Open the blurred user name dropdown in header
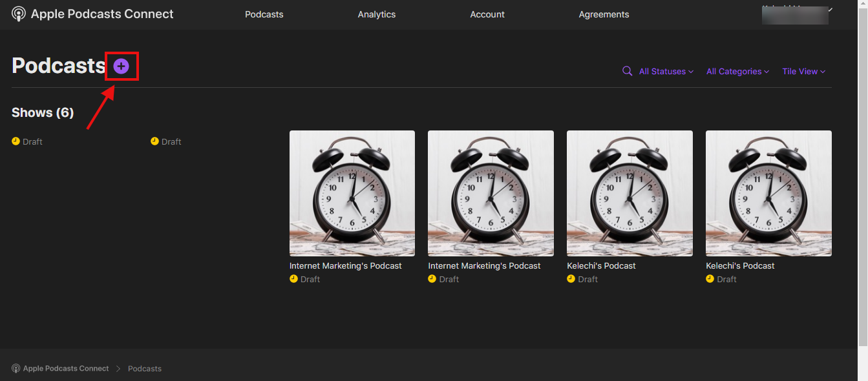Viewport: 868px width, 381px height. (x=798, y=14)
